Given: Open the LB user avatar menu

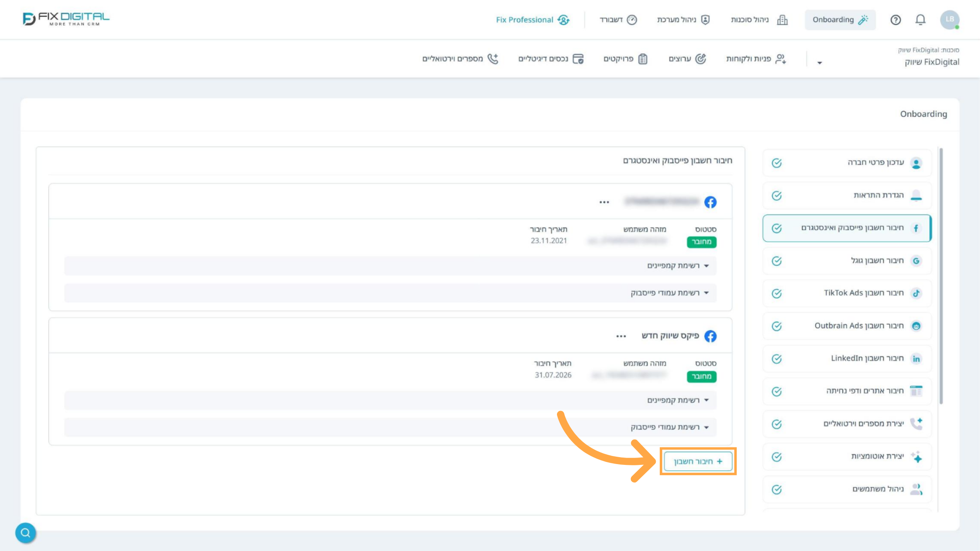Looking at the screenshot, I should pyautogui.click(x=950, y=20).
